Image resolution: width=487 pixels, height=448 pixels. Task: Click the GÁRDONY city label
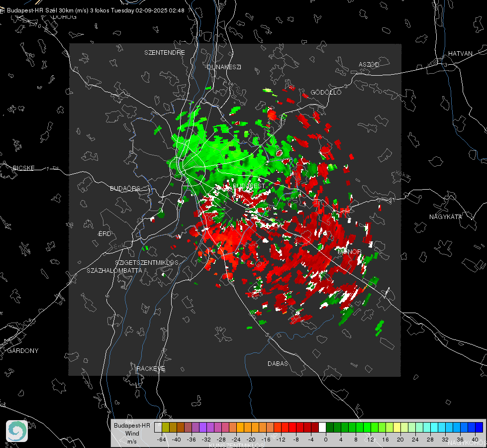tap(23, 351)
